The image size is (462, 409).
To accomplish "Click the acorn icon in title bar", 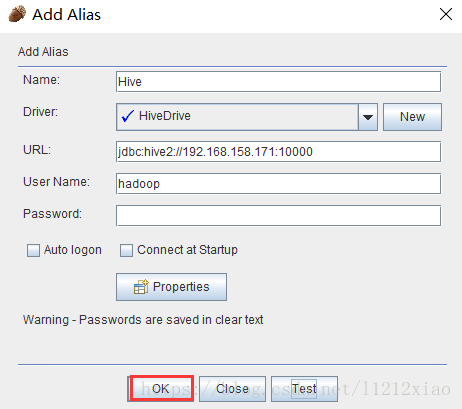I will point(17,14).
